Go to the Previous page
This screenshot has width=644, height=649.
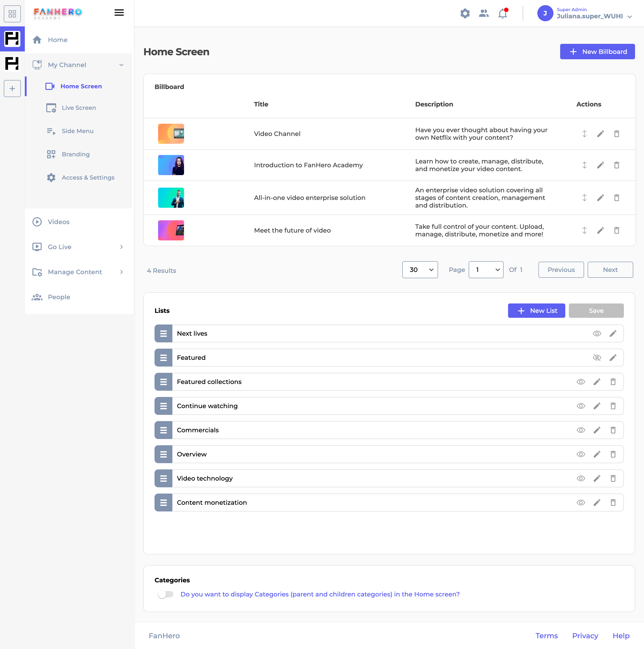point(561,270)
